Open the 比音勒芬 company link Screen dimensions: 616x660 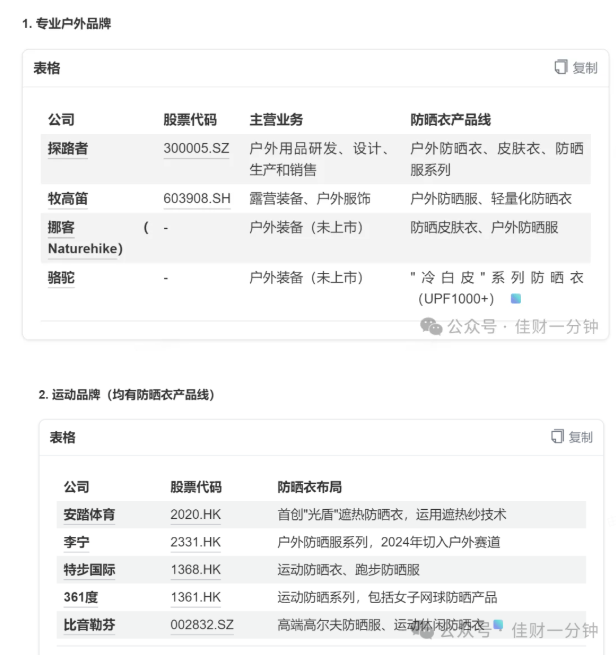pos(89,625)
